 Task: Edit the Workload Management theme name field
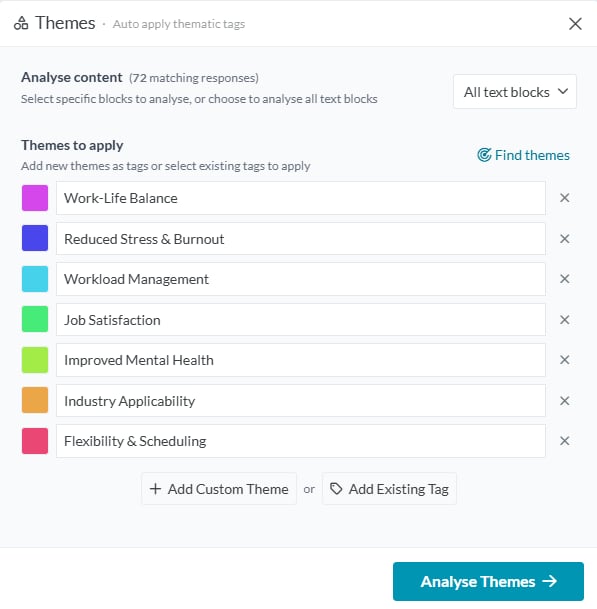(301, 279)
